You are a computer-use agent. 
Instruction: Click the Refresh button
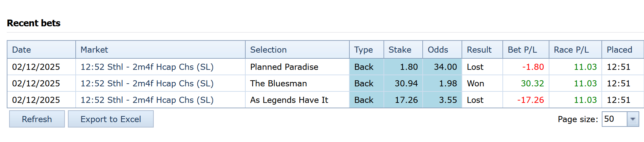tap(37, 119)
